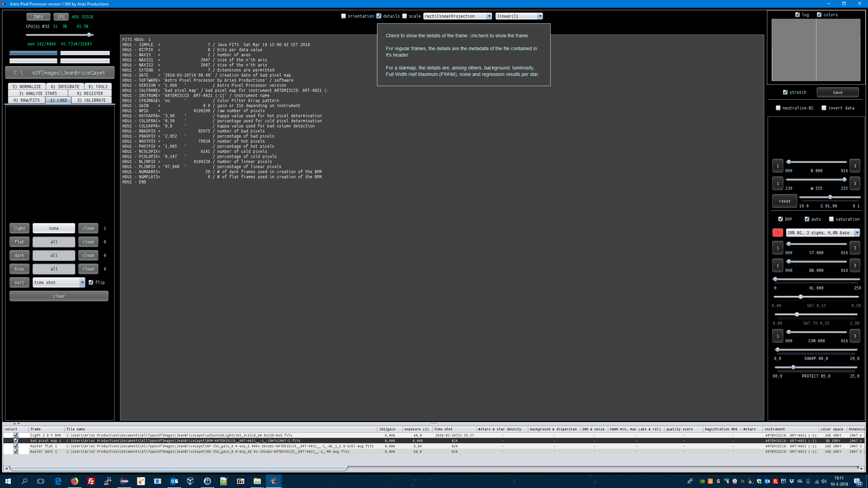Launch Firefox from the taskbar
Screen dimensions: 868x488
74,481
